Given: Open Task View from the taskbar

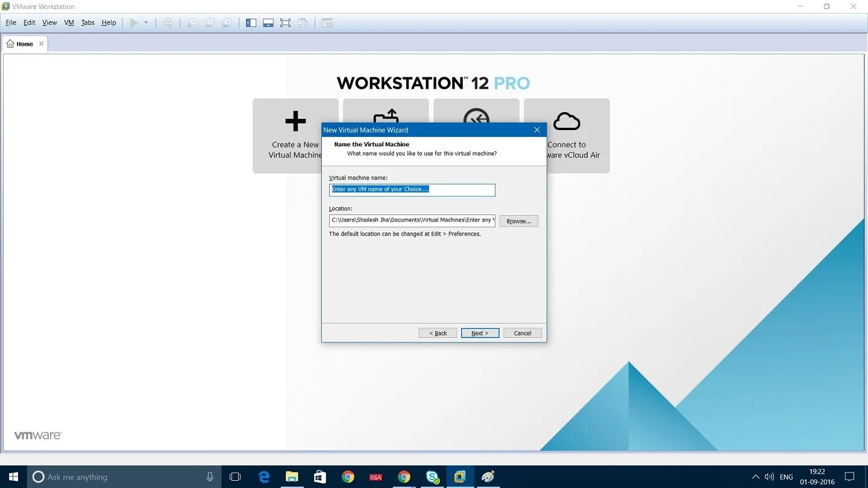Looking at the screenshot, I should click(235, 477).
